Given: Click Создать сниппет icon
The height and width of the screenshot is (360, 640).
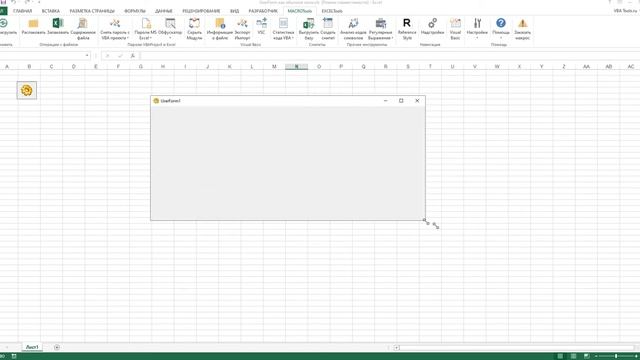Looking at the screenshot, I should 328,23.
